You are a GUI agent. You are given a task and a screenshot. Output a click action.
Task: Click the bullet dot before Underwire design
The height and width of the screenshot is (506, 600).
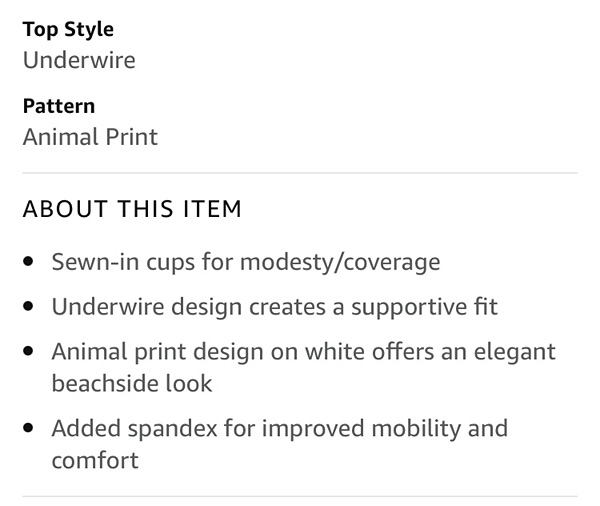tap(29, 307)
